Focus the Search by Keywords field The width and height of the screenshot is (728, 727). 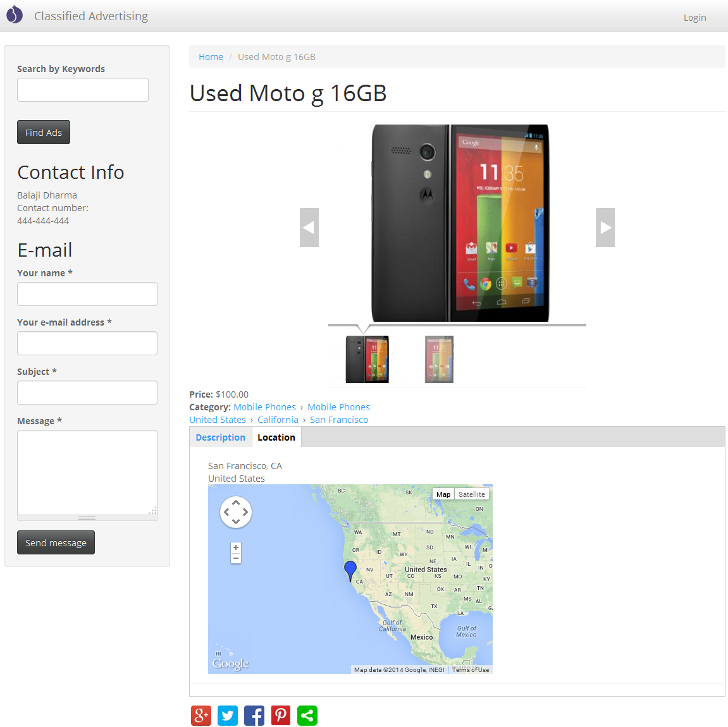coord(83,90)
